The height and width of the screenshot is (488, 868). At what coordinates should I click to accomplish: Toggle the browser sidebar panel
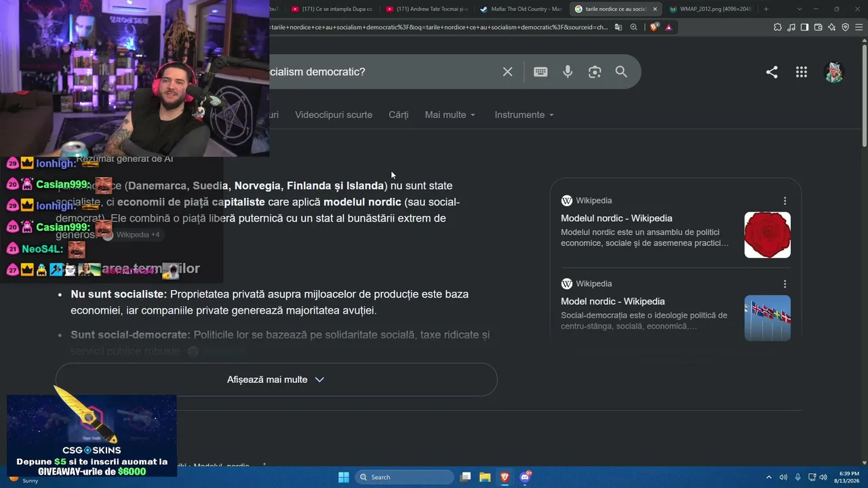[804, 27]
